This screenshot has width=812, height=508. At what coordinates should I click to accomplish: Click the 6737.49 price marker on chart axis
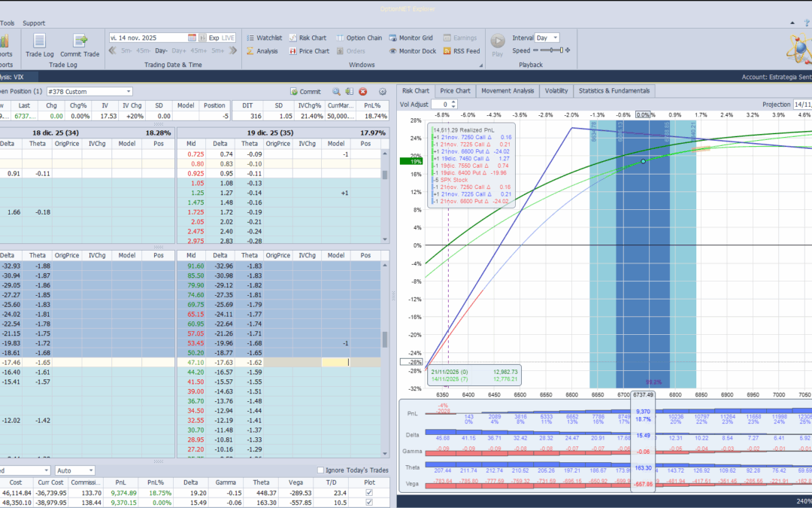tap(643, 394)
